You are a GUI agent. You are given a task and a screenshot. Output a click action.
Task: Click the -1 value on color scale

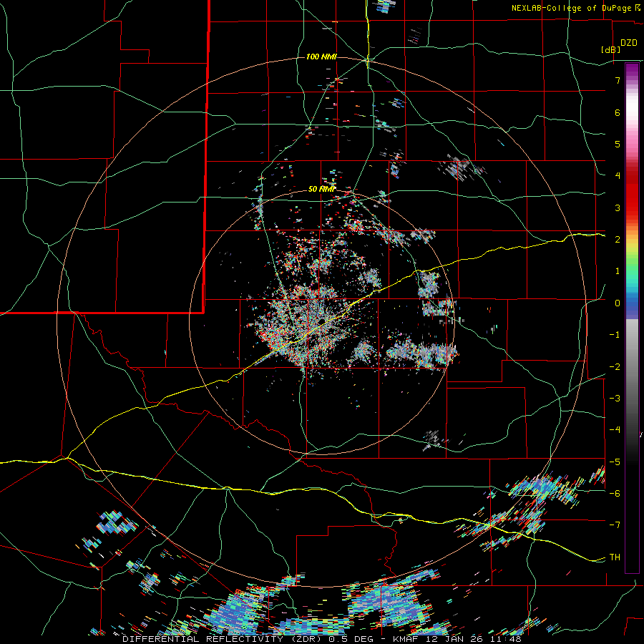tap(615, 335)
